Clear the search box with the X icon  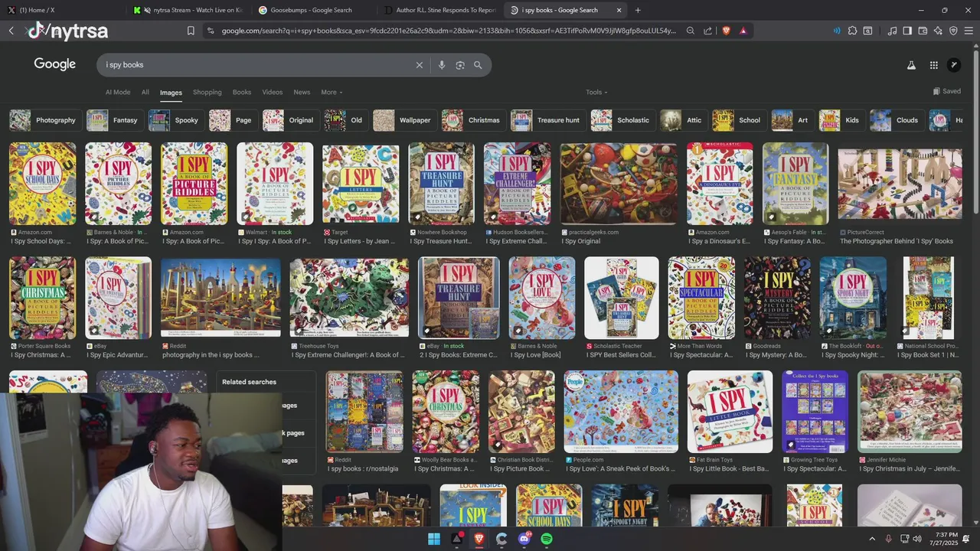(x=419, y=65)
